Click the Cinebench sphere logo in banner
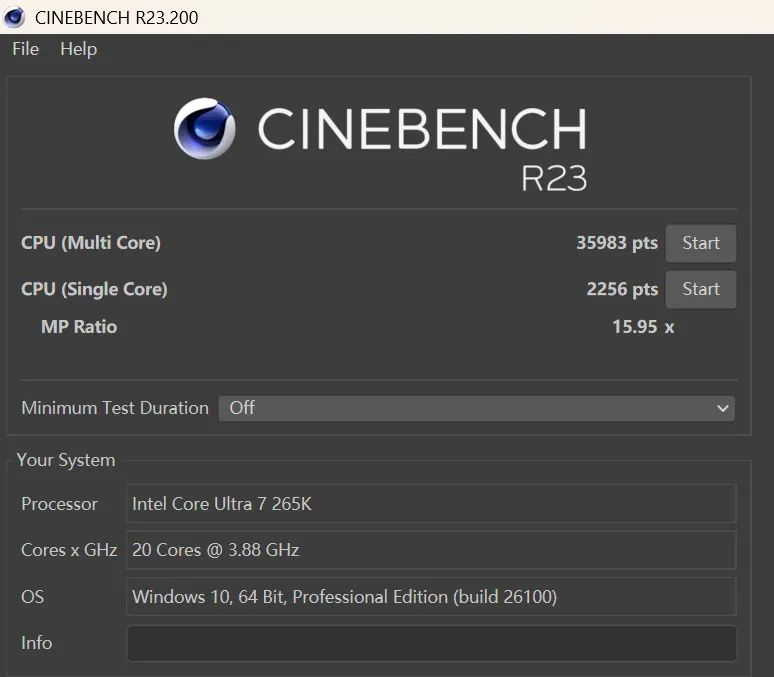 (x=204, y=128)
